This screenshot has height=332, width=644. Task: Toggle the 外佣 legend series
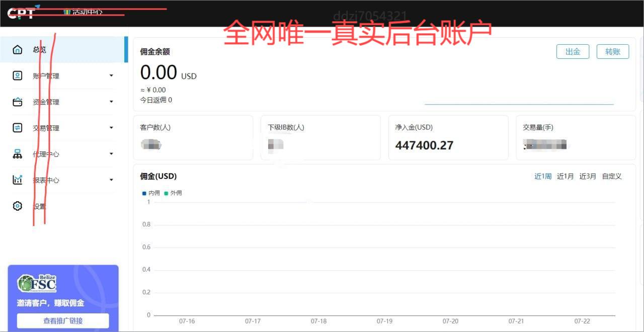pos(173,193)
